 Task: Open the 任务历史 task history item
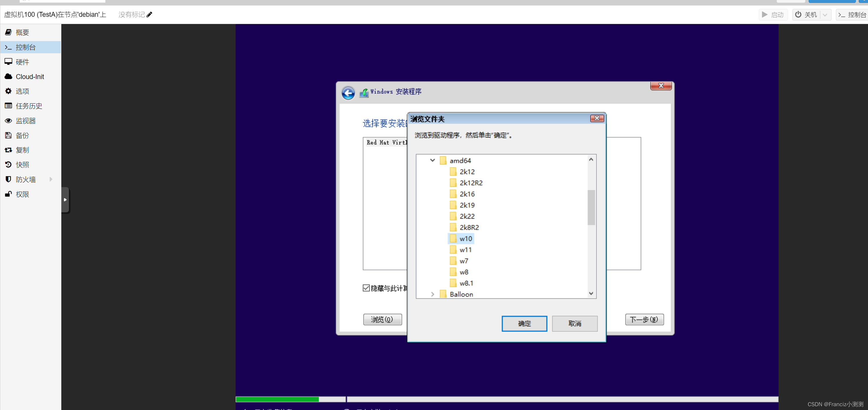point(30,106)
